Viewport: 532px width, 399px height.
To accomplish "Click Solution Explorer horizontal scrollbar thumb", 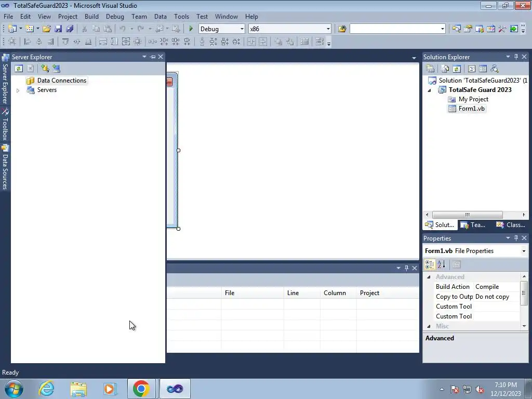I will [x=468, y=215].
